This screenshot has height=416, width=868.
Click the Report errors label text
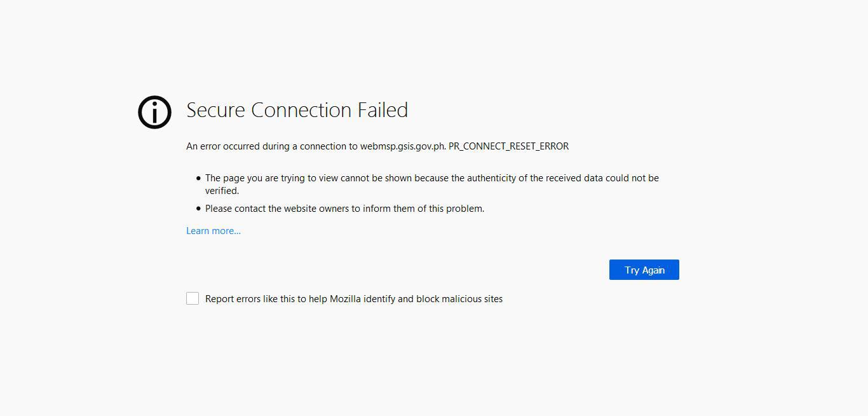click(353, 298)
